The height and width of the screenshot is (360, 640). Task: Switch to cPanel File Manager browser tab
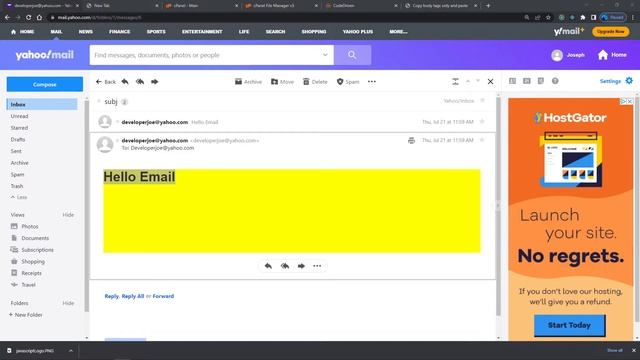282,6
